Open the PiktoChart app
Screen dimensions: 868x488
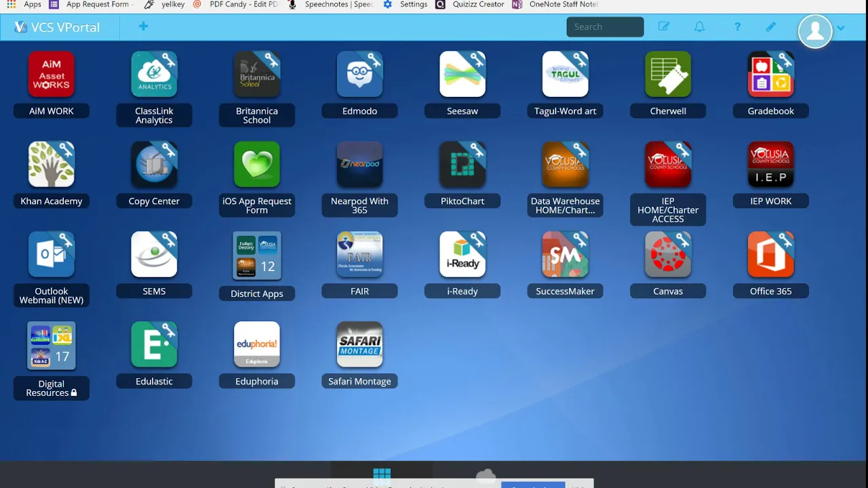tap(462, 164)
